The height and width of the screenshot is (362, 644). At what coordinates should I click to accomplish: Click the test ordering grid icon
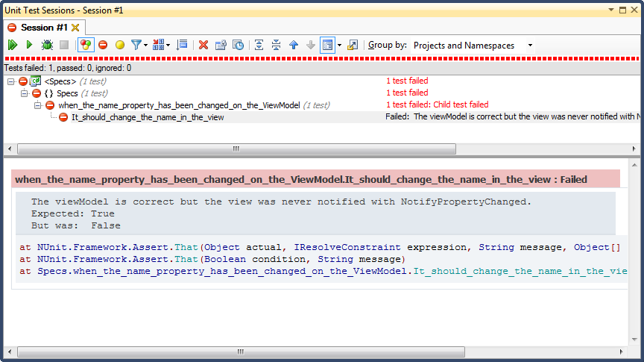158,45
